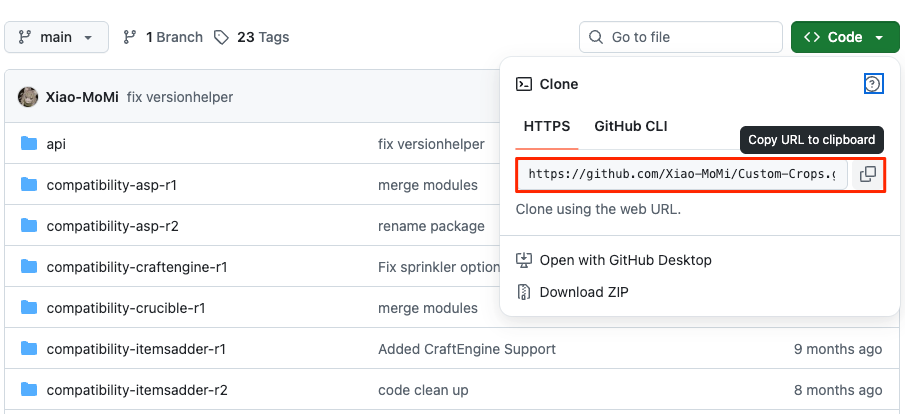Click the branch icon beside 1 Branch
This screenshot has height=414, width=905.
pyautogui.click(x=130, y=38)
